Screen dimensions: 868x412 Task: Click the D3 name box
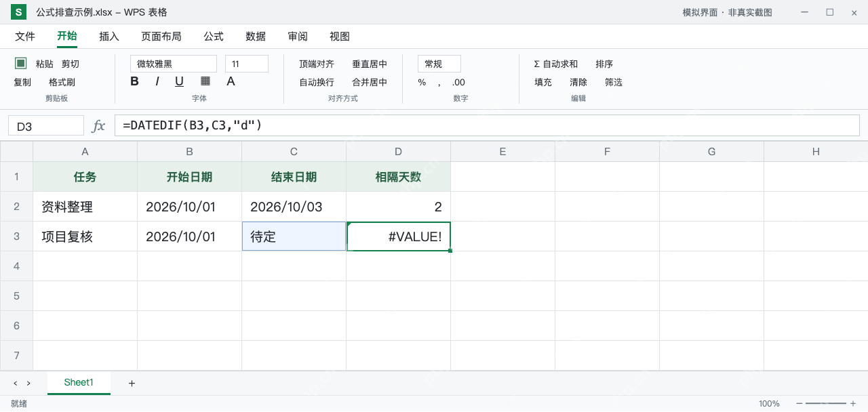click(x=46, y=126)
